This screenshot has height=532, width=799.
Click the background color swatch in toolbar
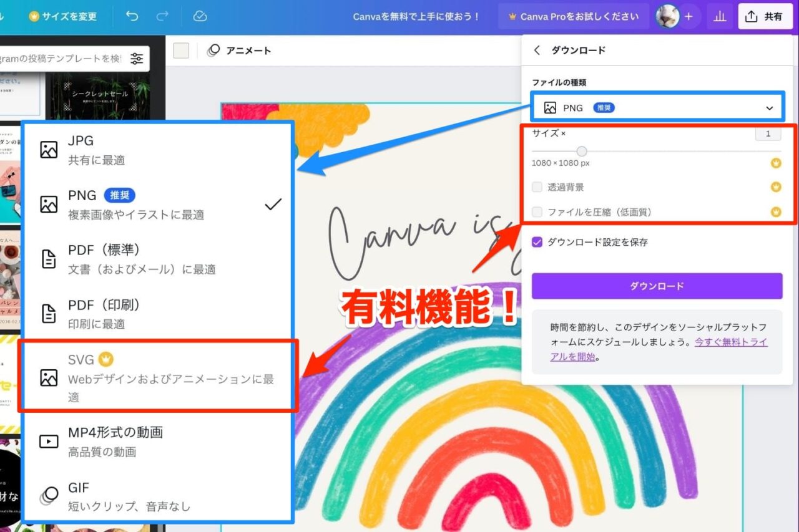(181, 51)
